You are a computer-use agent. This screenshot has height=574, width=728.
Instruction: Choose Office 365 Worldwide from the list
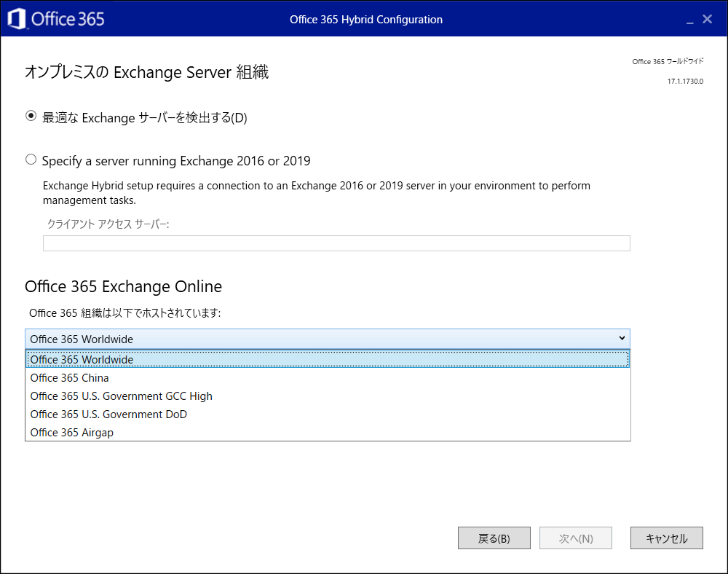pos(328,359)
